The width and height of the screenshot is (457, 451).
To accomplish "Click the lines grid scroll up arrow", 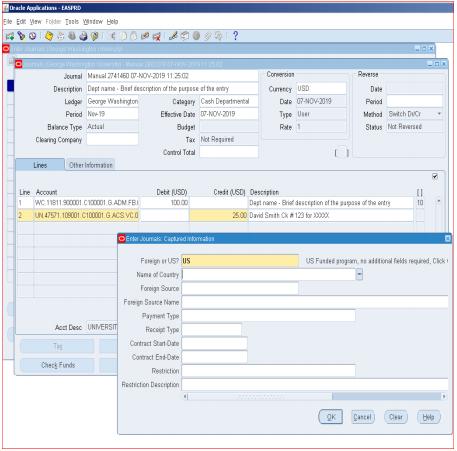I will point(439,201).
